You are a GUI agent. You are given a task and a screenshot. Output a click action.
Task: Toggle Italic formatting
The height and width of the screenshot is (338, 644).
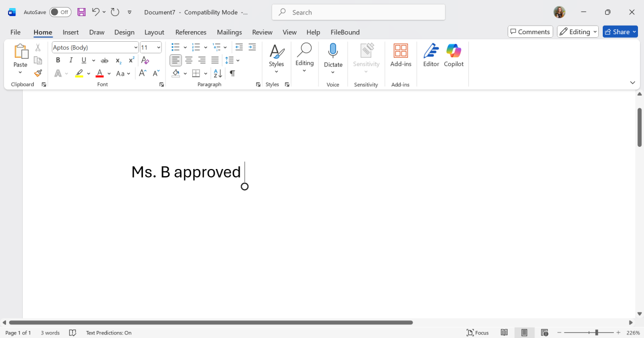click(71, 60)
